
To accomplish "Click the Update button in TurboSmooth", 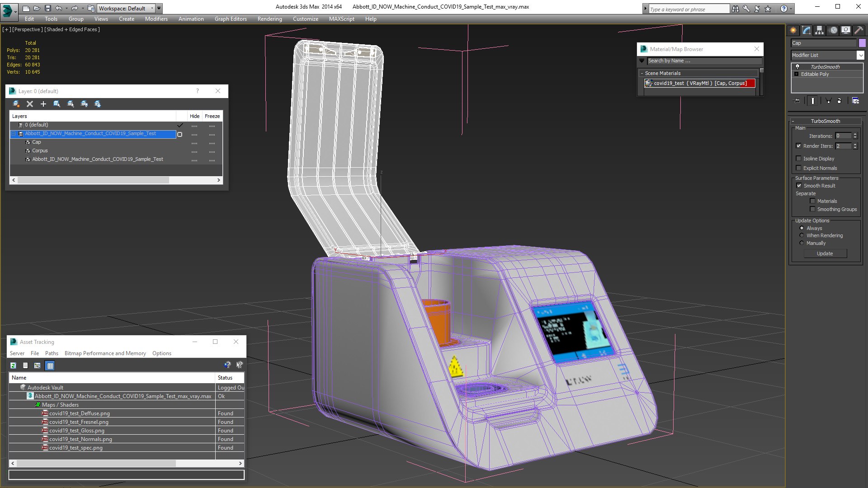I will click(x=825, y=253).
